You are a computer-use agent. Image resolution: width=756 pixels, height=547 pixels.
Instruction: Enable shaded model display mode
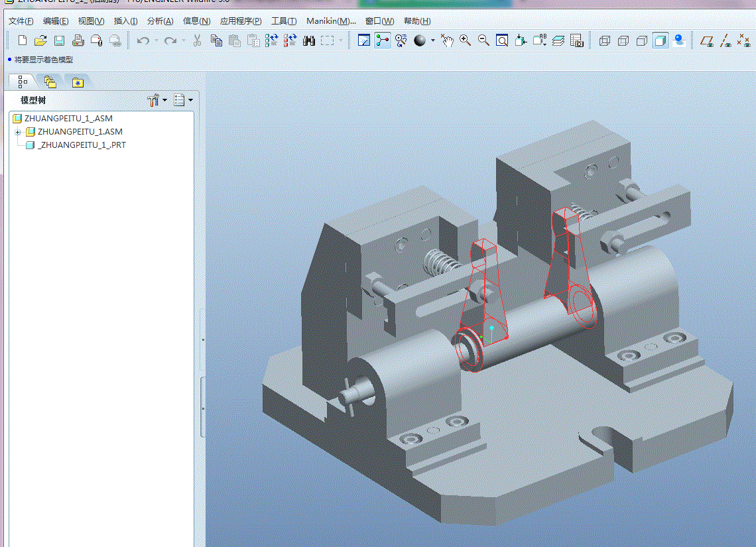tap(660, 40)
